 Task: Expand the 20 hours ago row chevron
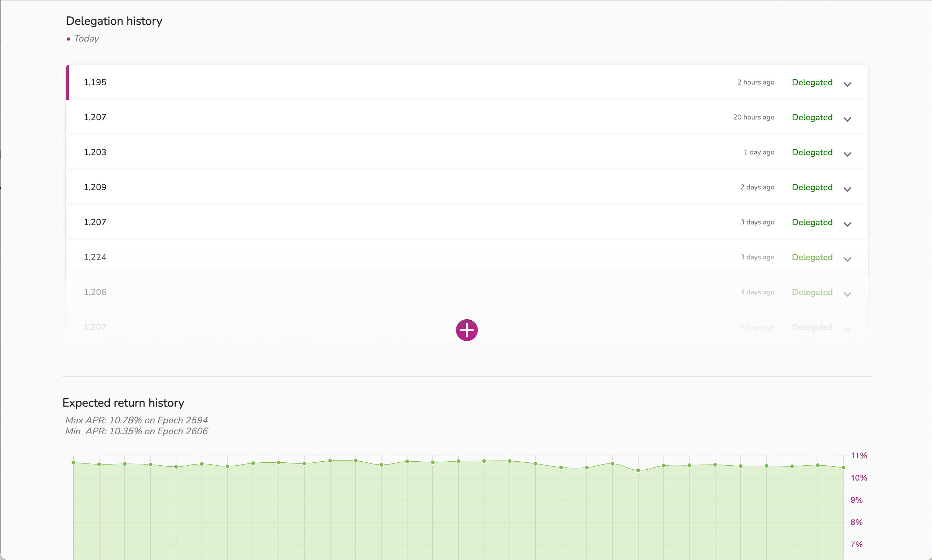847,119
